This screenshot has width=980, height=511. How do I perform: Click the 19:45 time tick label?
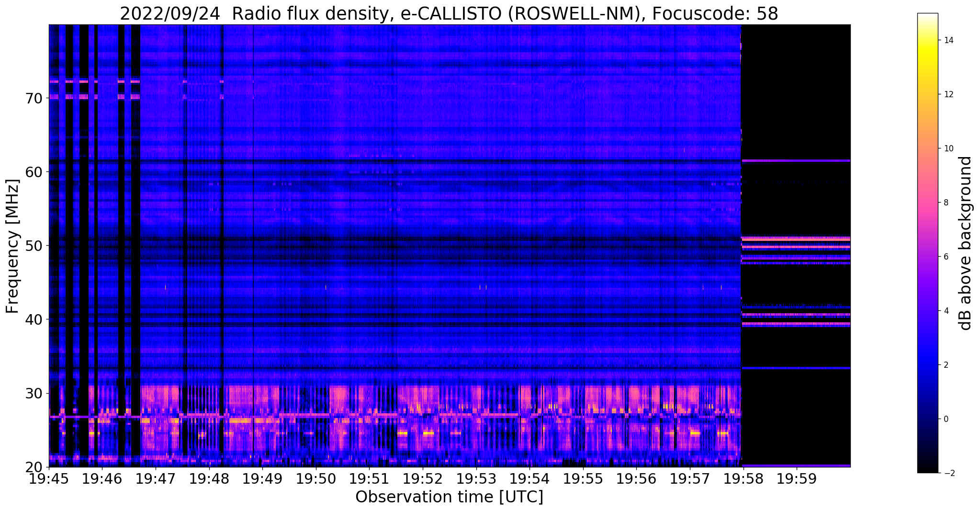tap(49, 478)
